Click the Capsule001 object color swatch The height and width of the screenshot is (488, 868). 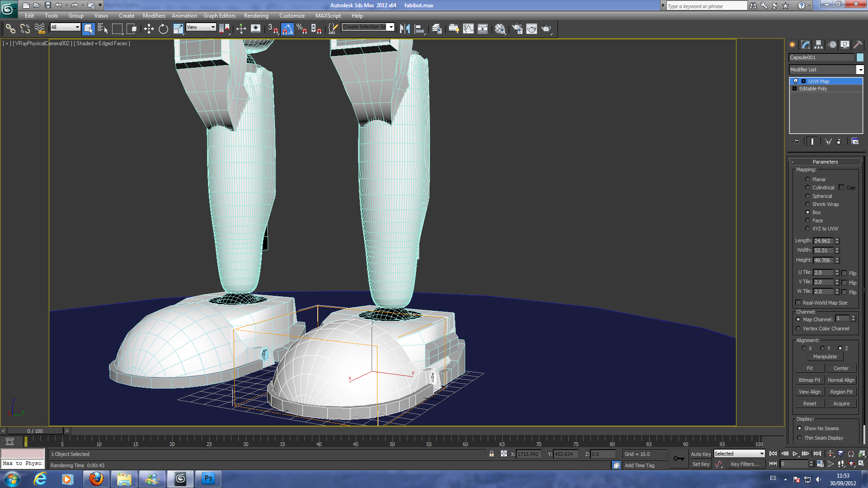click(860, 57)
